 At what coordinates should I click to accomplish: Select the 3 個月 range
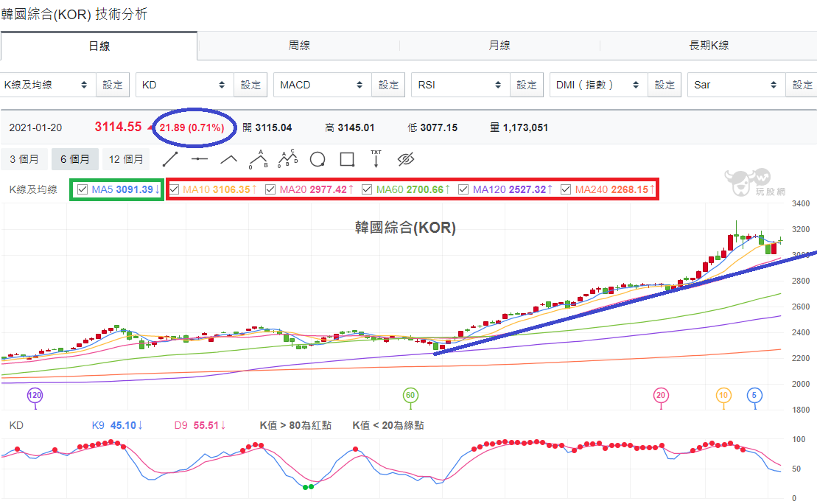point(24,159)
